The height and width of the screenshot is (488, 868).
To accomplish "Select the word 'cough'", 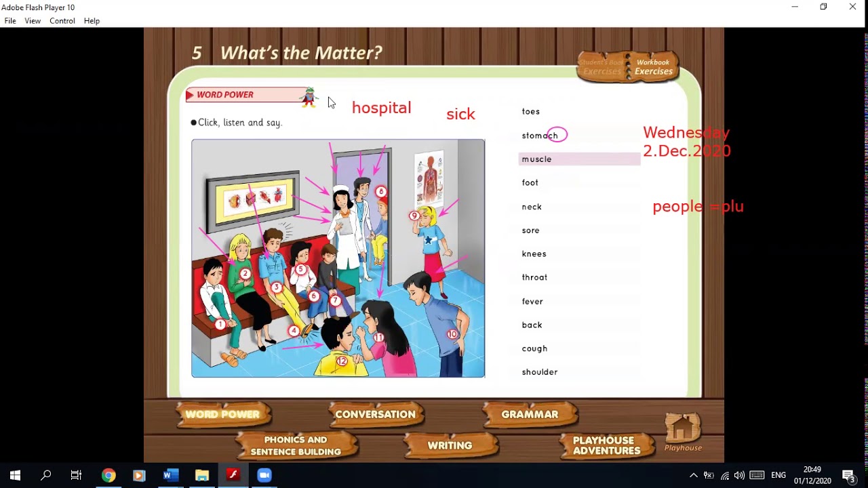I will [x=534, y=348].
